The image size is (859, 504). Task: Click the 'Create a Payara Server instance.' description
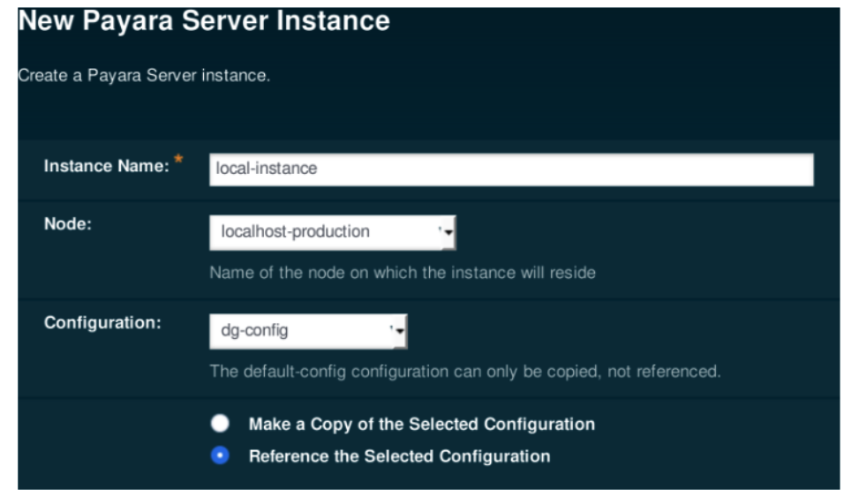pos(144,75)
